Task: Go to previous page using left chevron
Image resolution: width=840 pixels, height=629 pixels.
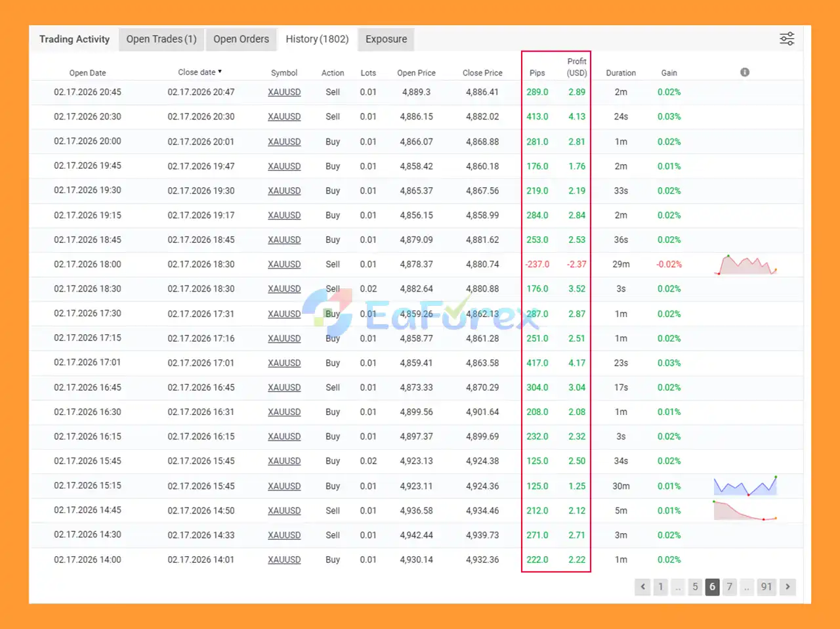Action: (642, 586)
